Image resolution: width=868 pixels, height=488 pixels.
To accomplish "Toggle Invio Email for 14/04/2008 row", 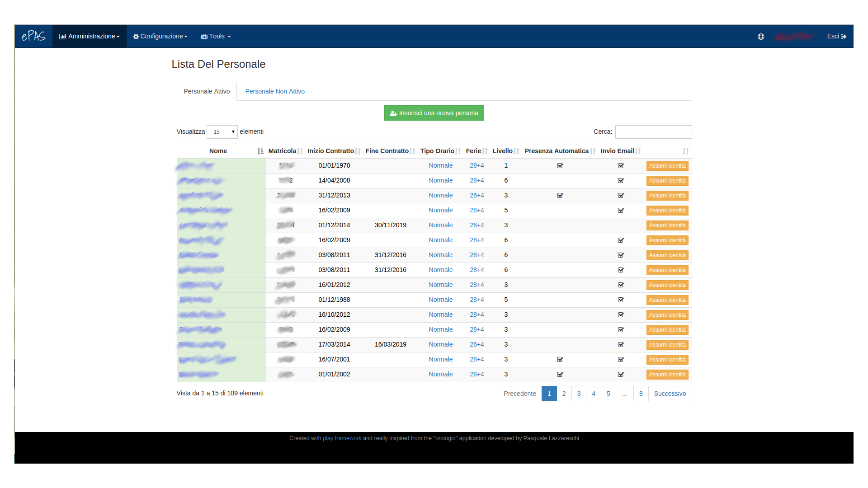I will [621, 181].
